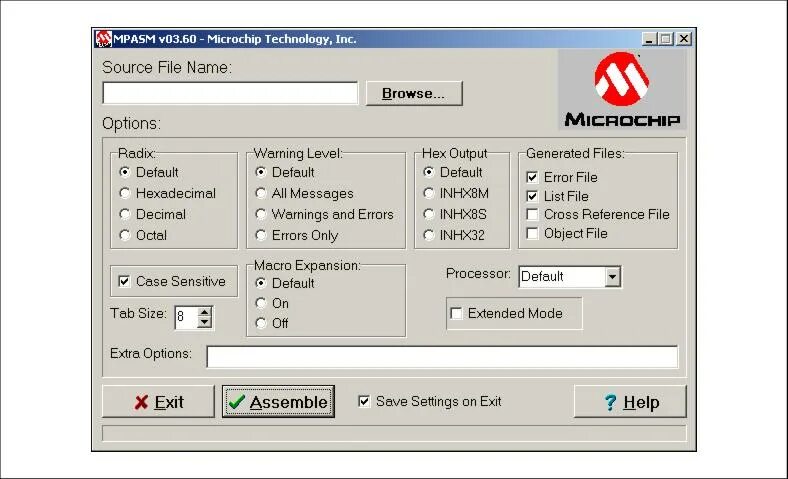Open the Processor dropdown arrow
This screenshot has width=788, height=479.
point(612,277)
